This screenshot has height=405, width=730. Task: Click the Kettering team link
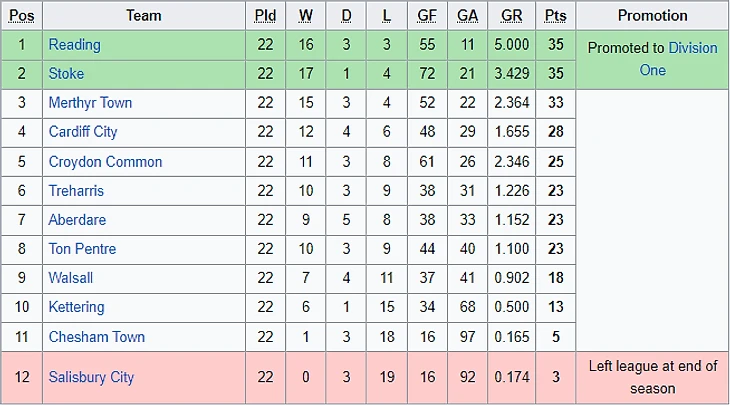pos(76,307)
